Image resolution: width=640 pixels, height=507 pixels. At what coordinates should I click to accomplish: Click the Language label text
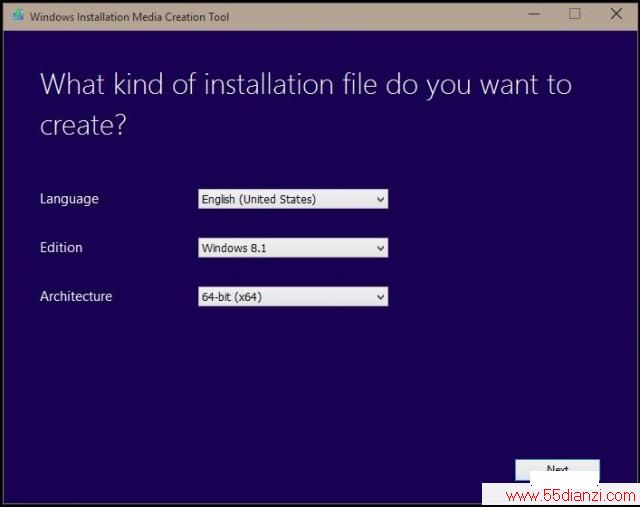(69, 199)
